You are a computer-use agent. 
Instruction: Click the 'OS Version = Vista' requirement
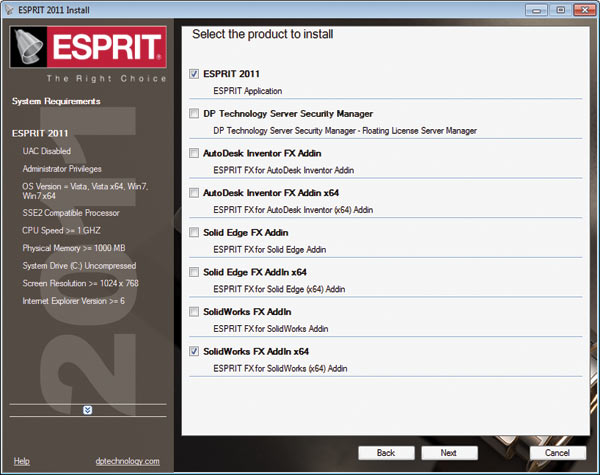(85, 191)
